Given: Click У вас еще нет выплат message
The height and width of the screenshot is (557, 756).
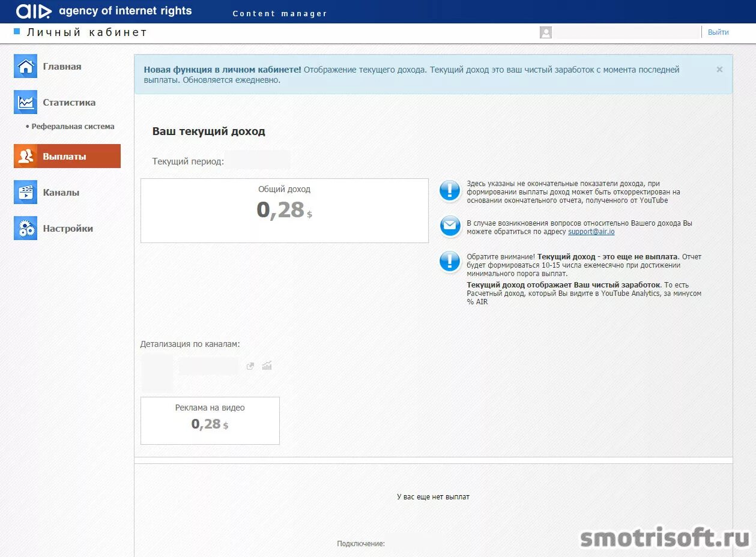Looking at the screenshot, I should (433, 497).
